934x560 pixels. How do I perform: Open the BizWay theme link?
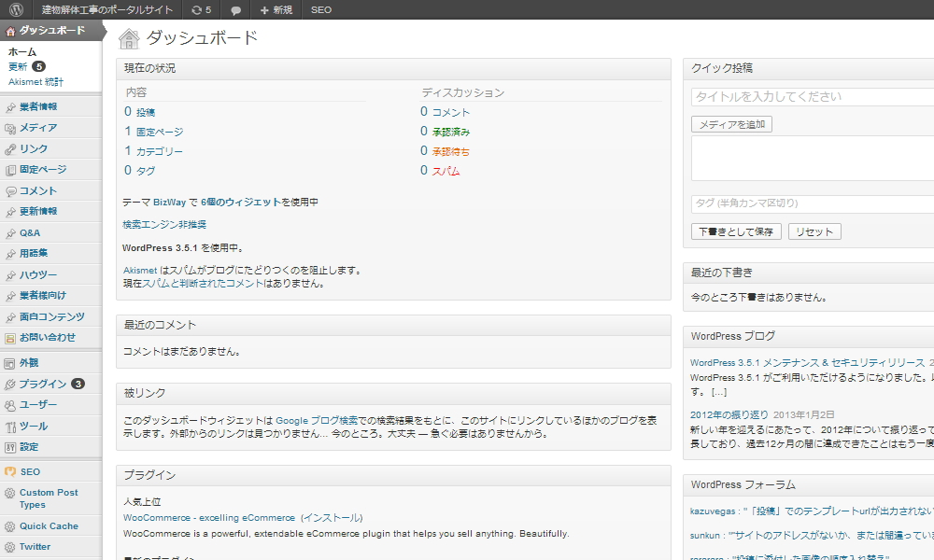coord(170,203)
